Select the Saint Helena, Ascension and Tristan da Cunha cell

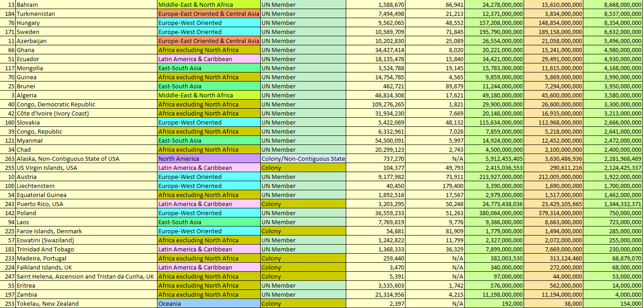tap(86, 276)
